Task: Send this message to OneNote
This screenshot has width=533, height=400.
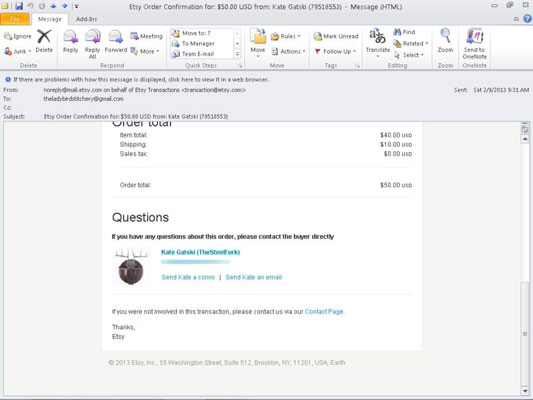Action: (x=475, y=44)
